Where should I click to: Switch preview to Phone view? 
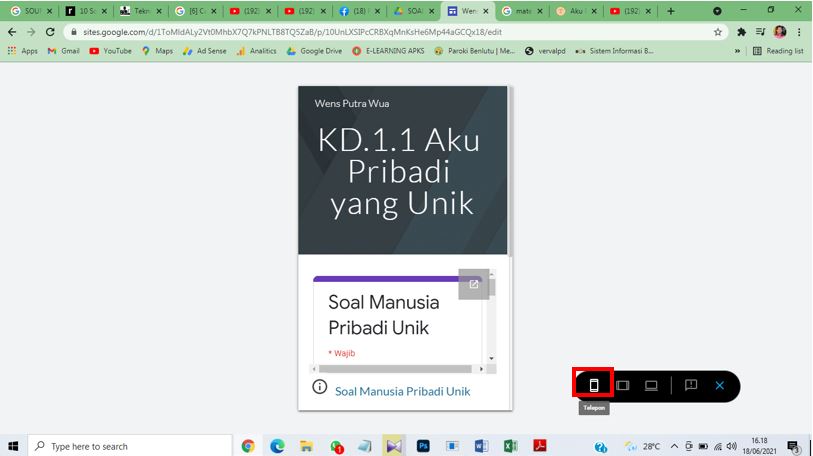[x=594, y=385]
